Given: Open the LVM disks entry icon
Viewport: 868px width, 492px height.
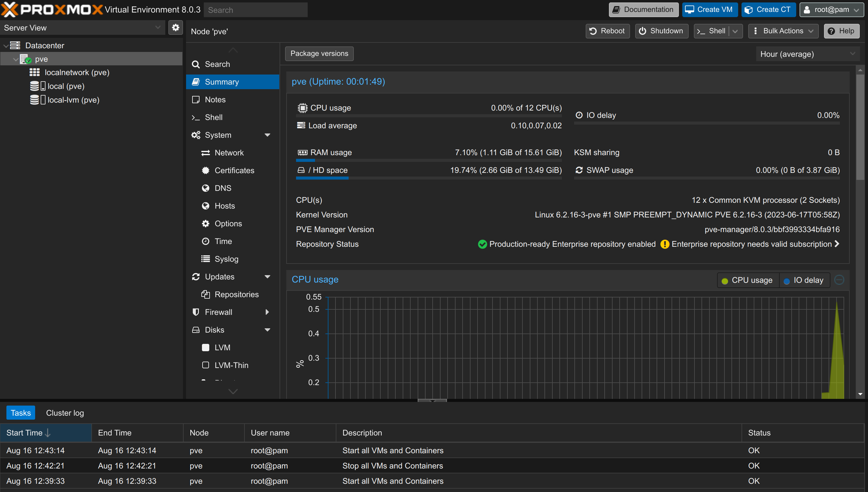Looking at the screenshot, I should [206, 347].
